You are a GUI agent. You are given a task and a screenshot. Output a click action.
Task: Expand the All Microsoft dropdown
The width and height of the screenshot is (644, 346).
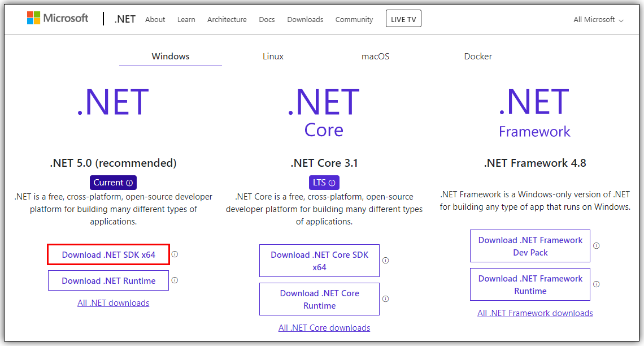tap(598, 20)
